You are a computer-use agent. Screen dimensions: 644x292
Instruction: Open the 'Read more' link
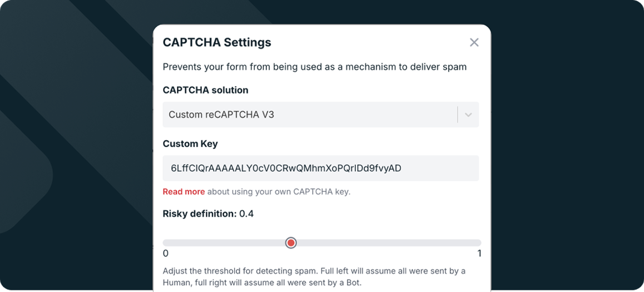click(184, 192)
